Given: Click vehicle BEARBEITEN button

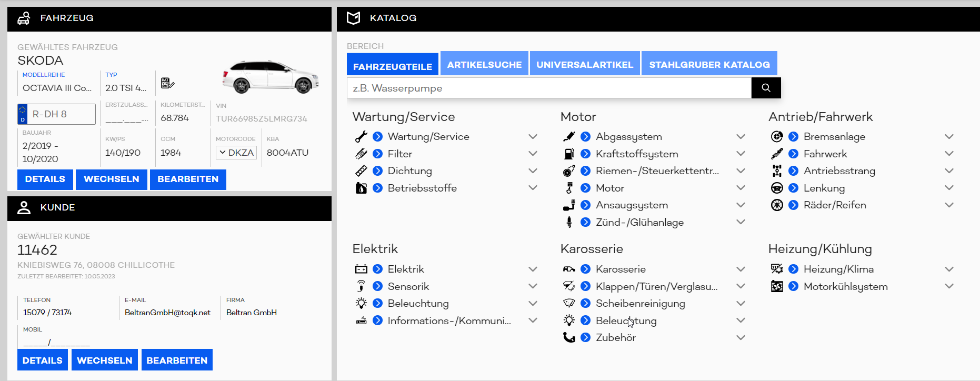Looking at the screenshot, I should click(x=188, y=179).
